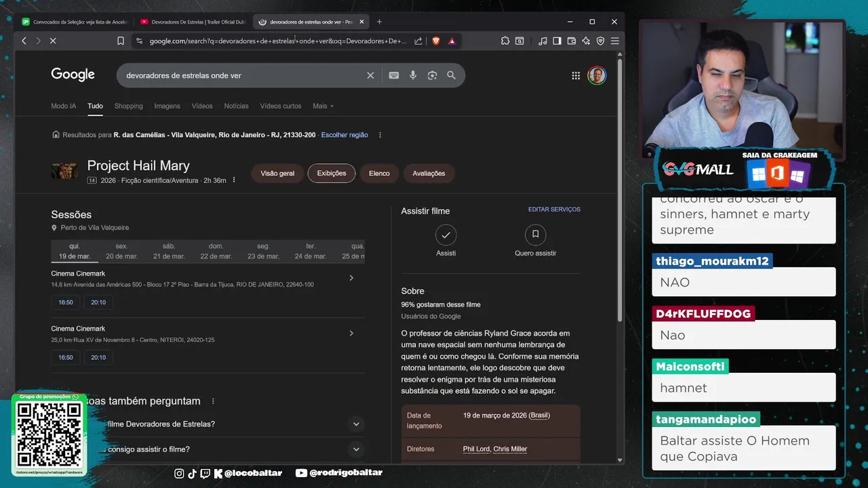Clear the Google search box text
The width and height of the screenshot is (868, 488).
point(370,75)
